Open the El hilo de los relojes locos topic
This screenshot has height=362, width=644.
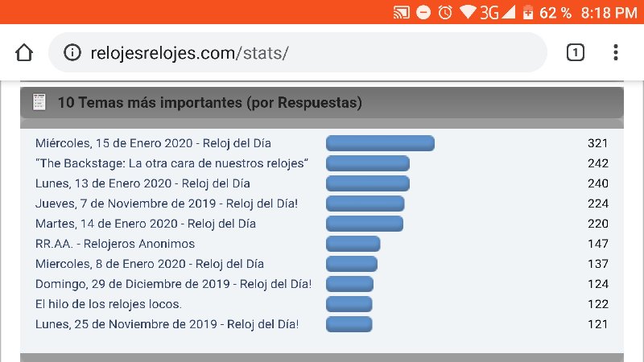(x=109, y=304)
